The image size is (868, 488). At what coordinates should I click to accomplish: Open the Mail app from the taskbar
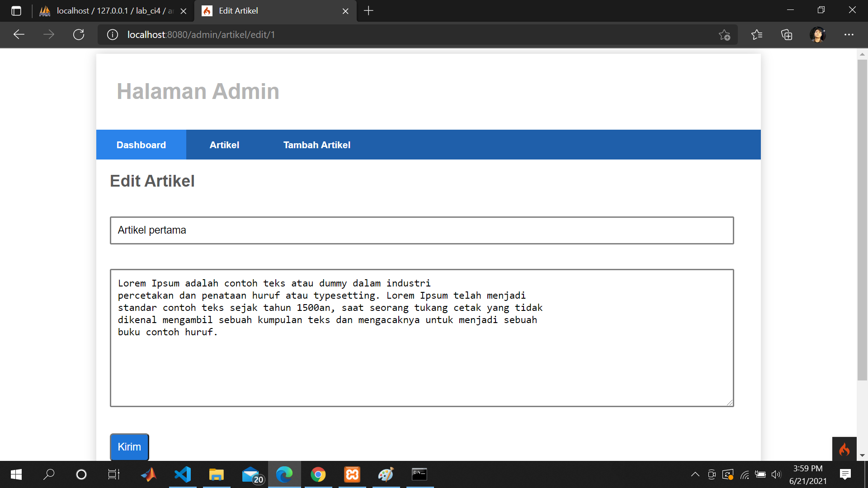[x=250, y=474]
